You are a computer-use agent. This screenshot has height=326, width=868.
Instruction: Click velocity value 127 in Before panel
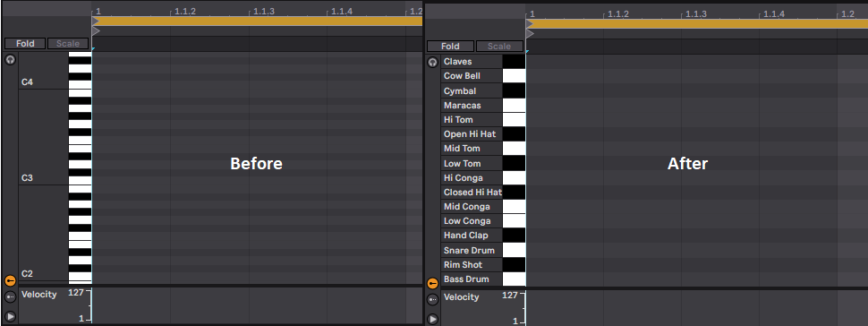coord(75,293)
